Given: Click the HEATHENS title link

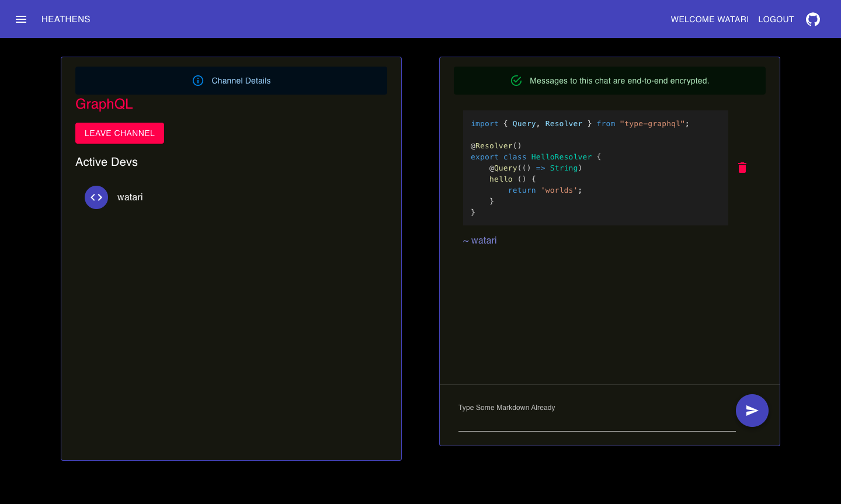Looking at the screenshot, I should click(x=66, y=19).
